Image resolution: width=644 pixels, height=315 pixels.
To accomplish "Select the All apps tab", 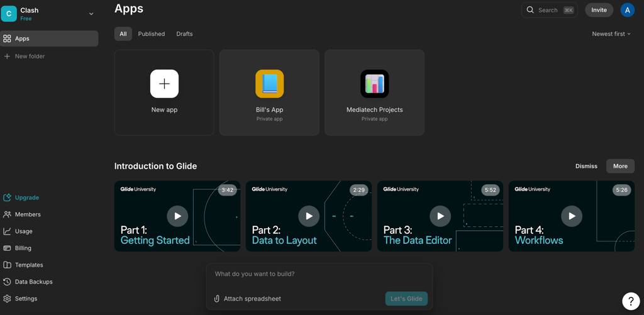I will tap(123, 34).
